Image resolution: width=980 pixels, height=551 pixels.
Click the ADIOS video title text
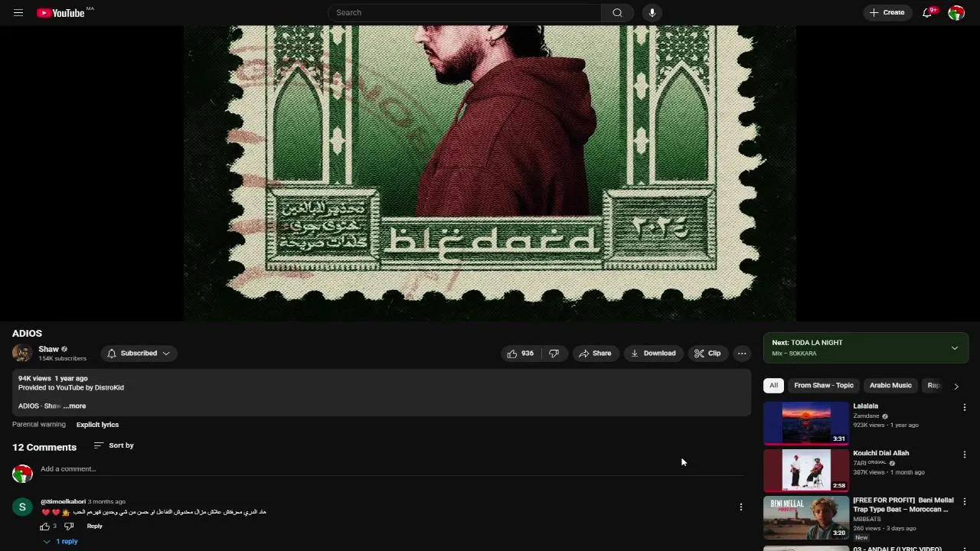tap(27, 334)
